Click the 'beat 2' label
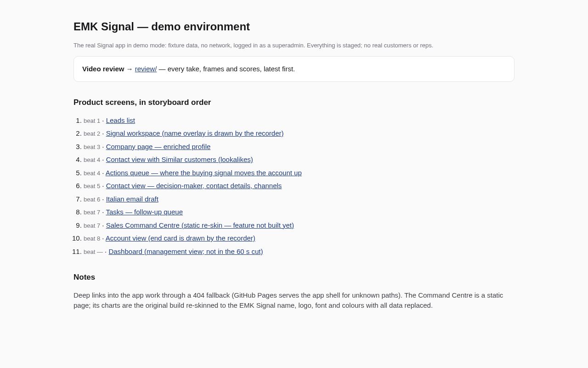The width and height of the screenshot is (588, 368). (x=92, y=134)
